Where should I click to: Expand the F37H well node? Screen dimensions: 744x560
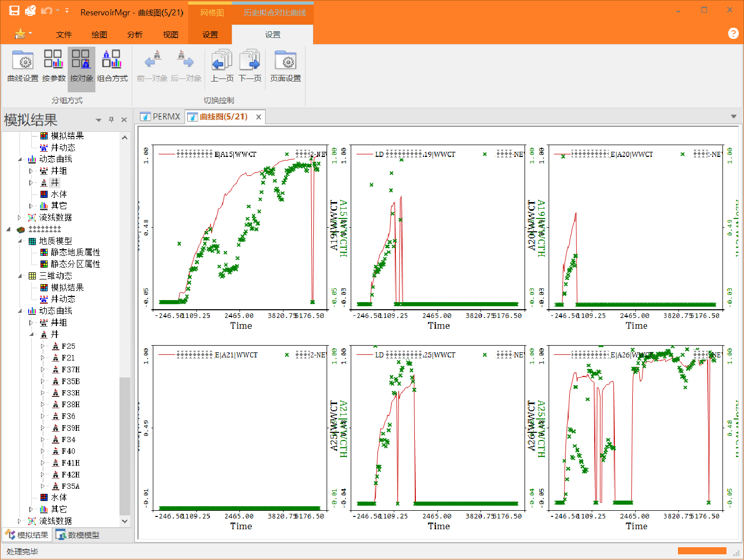point(43,370)
